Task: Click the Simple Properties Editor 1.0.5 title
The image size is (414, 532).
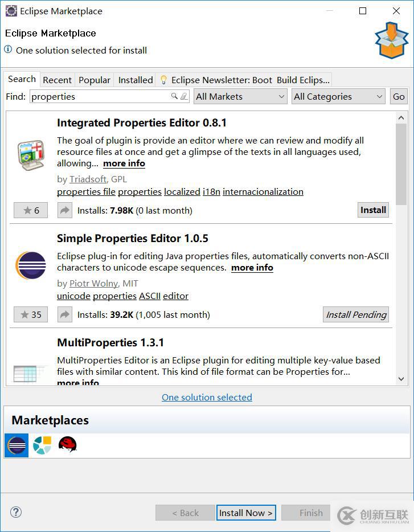Action: (x=132, y=238)
